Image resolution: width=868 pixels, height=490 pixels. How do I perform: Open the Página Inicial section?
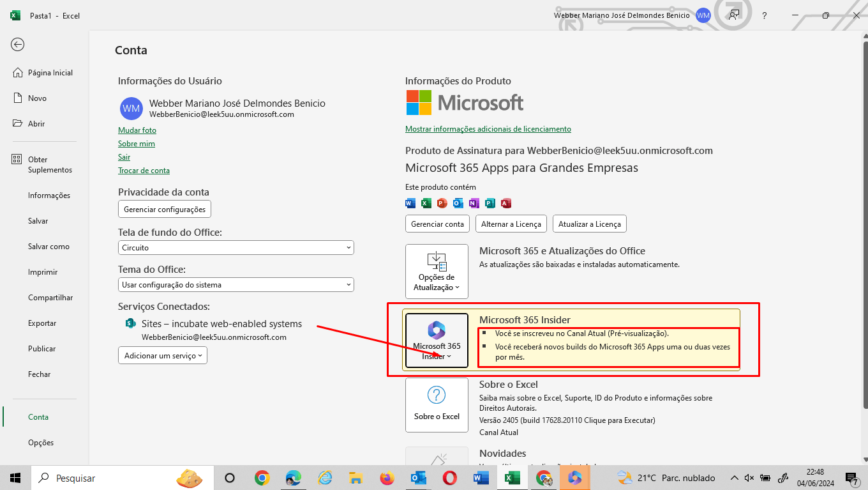(x=44, y=73)
